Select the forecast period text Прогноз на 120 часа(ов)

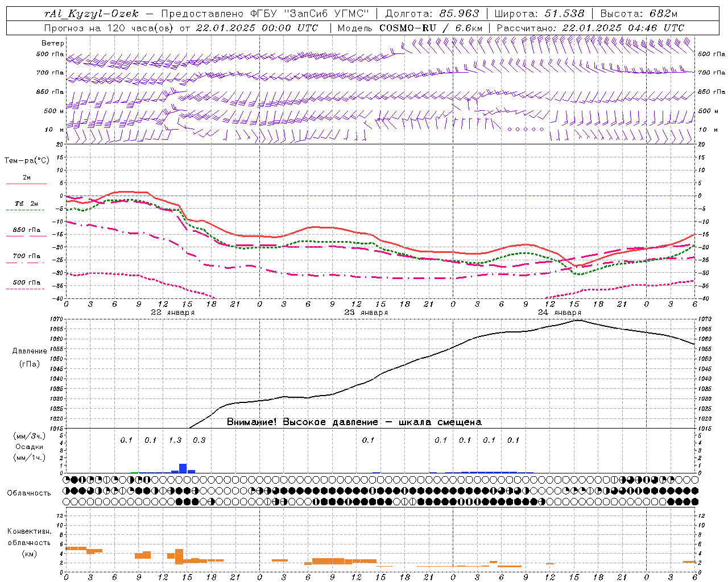pyautogui.click(x=109, y=28)
